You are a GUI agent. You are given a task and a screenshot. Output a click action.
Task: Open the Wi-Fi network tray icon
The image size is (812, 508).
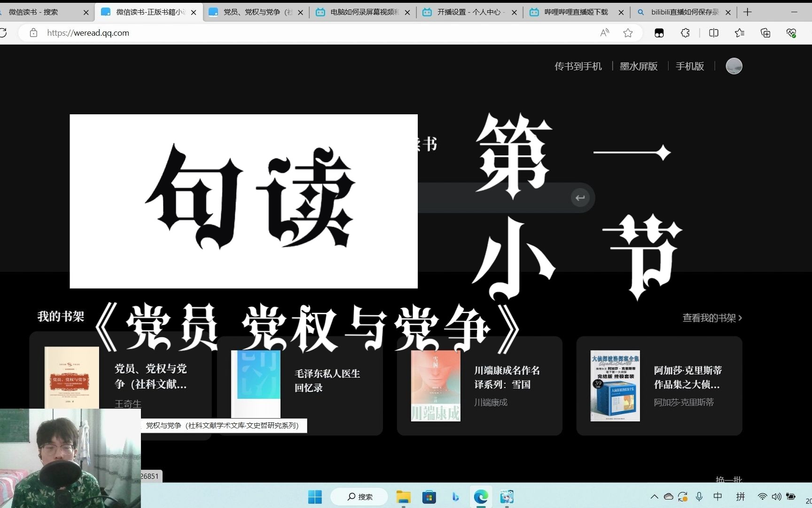pyautogui.click(x=762, y=497)
